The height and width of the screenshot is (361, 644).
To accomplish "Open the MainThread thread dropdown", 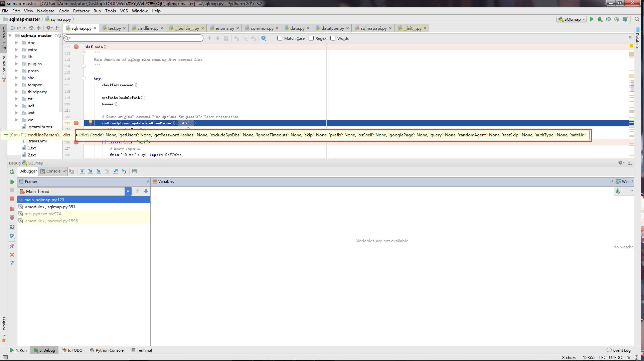I will pos(128,191).
